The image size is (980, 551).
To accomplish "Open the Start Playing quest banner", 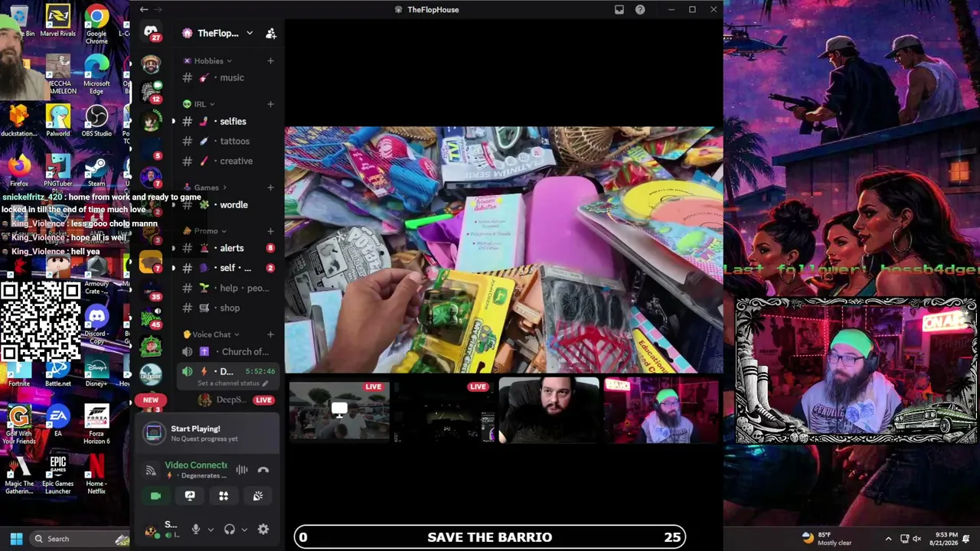I will coord(208,433).
